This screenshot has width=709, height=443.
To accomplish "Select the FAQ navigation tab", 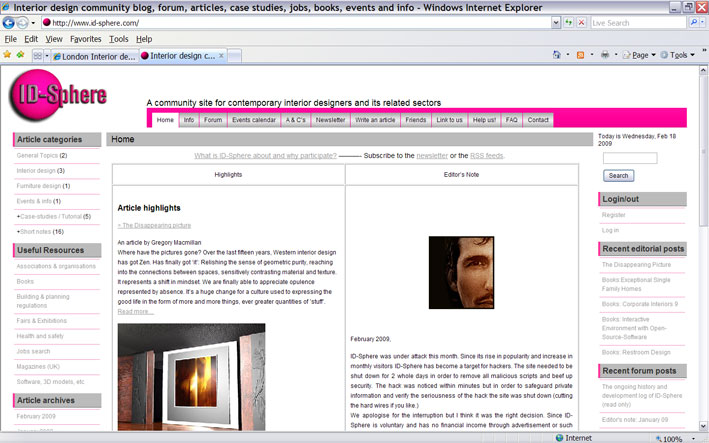I will pyautogui.click(x=511, y=120).
